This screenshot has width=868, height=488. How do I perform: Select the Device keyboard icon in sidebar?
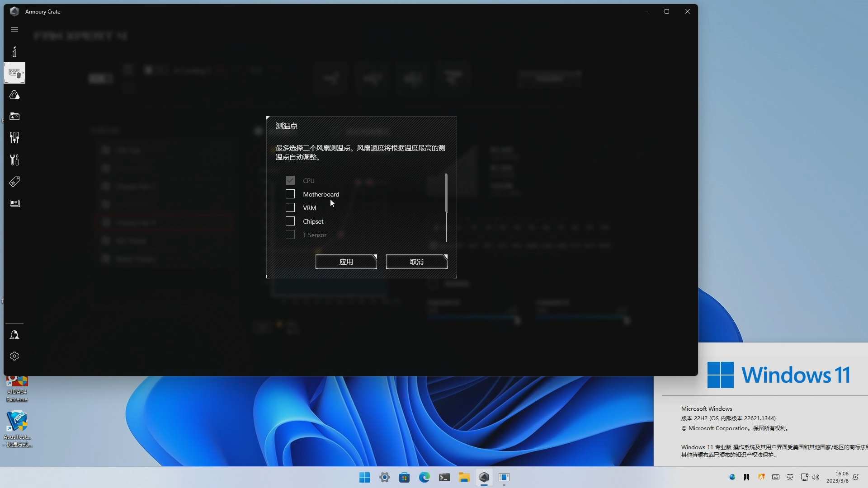14,73
